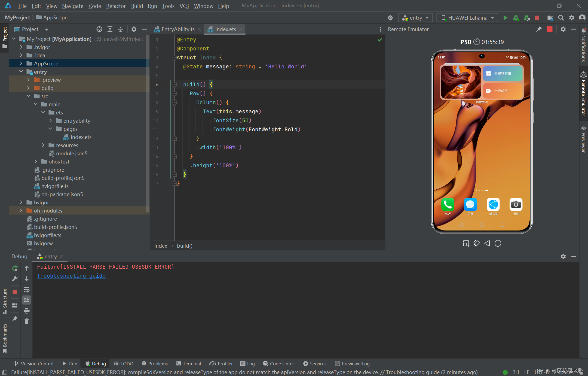Select Index.ets in project tree
The width and height of the screenshot is (588, 376).
pos(81,137)
